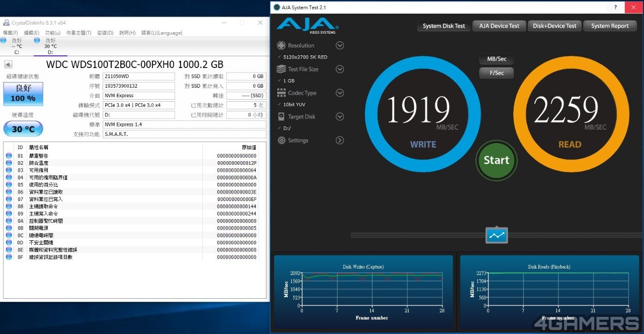644x334 pixels.
Task: Click status orb for attribute ID 0B
Action: pyautogui.click(x=9, y=228)
